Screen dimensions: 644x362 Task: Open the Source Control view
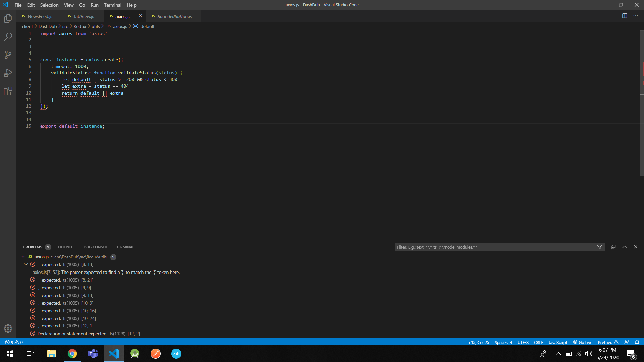click(8, 55)
